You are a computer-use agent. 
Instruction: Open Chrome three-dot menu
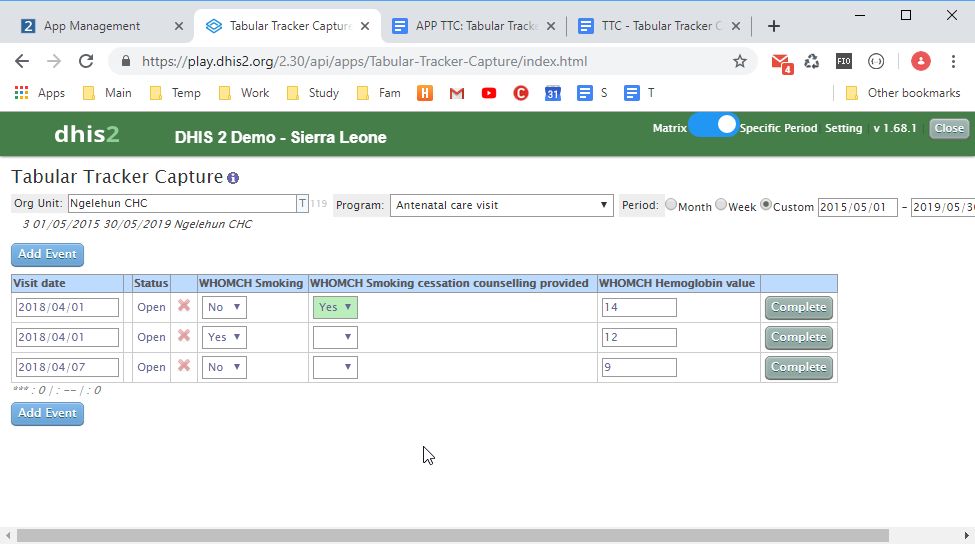click(953, 61)
